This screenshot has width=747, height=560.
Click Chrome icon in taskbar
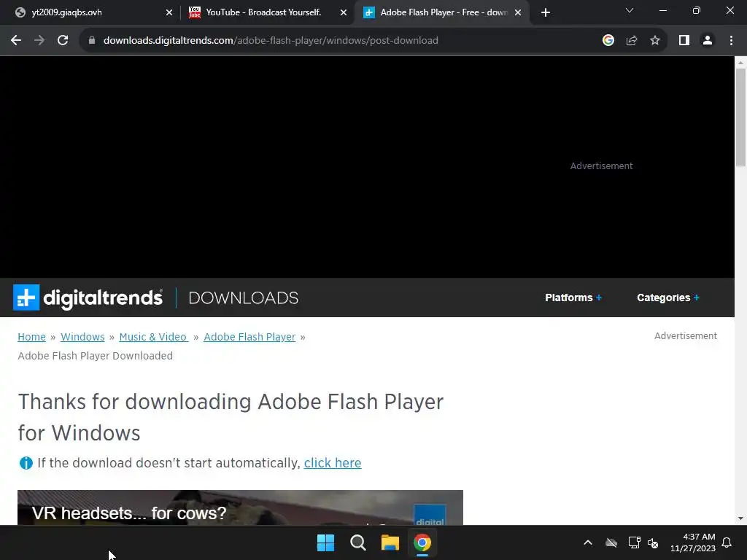(422, 542)
